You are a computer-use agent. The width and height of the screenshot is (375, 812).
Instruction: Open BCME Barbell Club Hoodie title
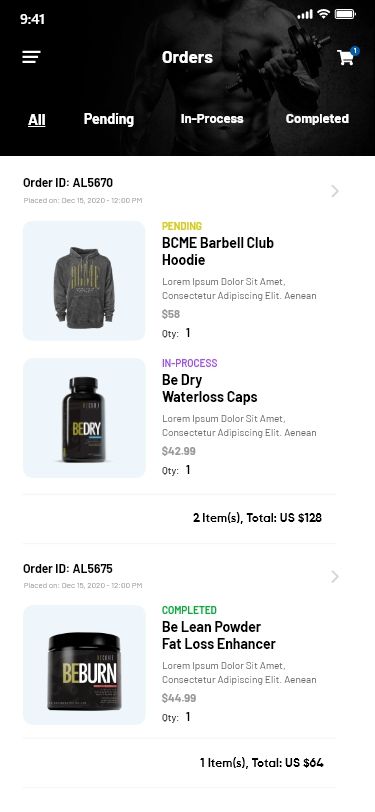tap(218, 251)
